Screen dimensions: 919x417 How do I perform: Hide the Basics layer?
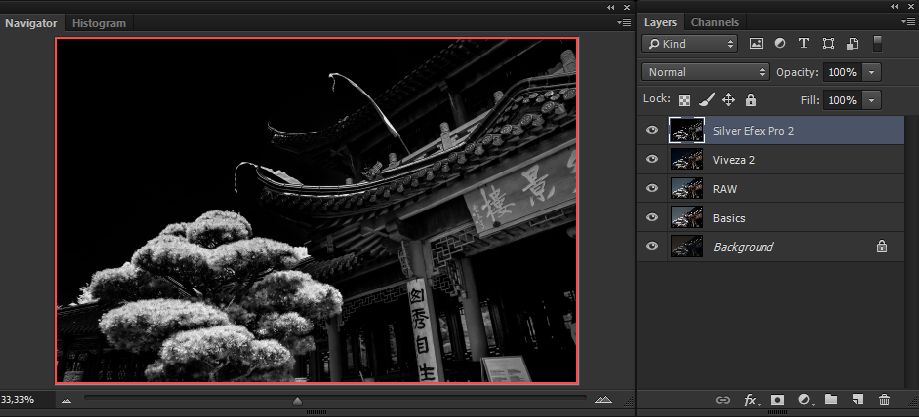coord(652,217)
